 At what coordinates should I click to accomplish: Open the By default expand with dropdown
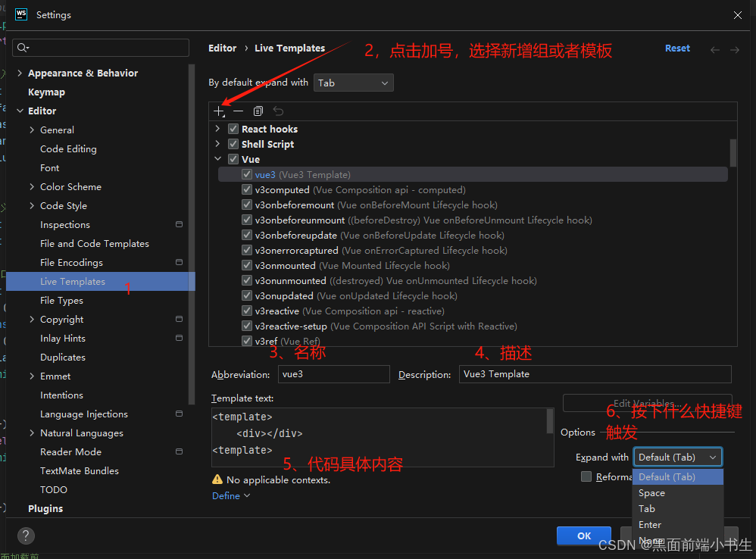pyautogui.click(x=354, y=83)
